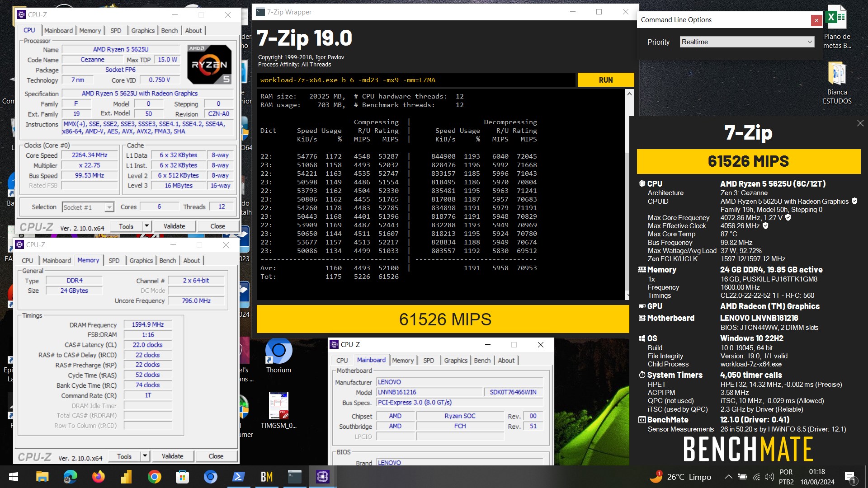The height and width of the screenshot is (488, 868).
Task: Click POR PTB2 language indicator
Action: click(786, 477)
